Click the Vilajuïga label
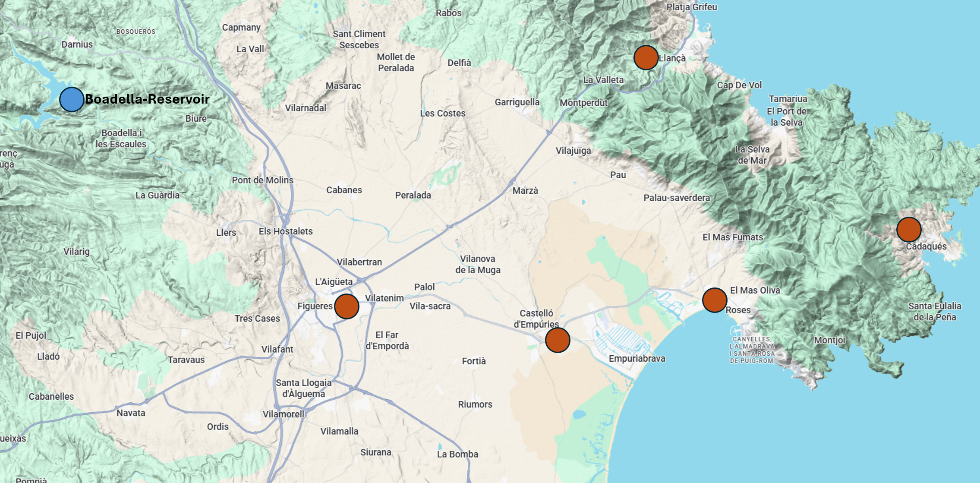Viewport: 980px width, 483px height. (x=574, y=151)
